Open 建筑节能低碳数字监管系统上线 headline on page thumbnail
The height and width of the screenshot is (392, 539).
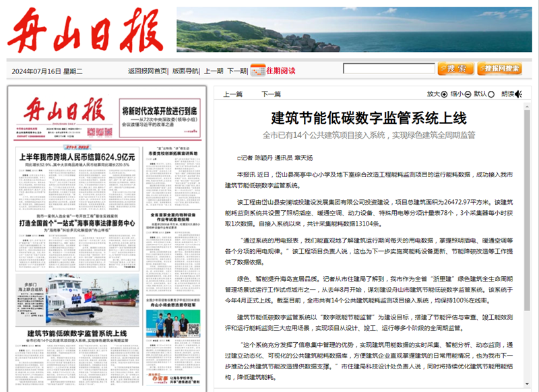[77, 333]
